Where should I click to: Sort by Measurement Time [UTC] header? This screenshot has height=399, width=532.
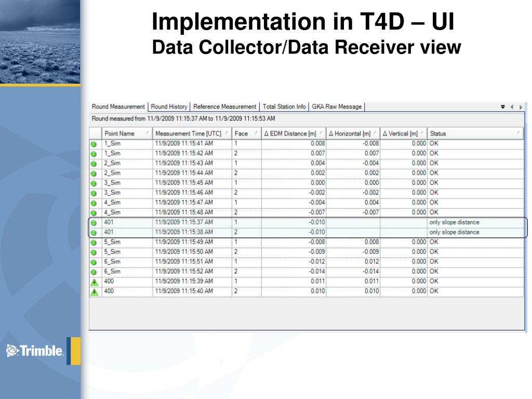[192, 134]
